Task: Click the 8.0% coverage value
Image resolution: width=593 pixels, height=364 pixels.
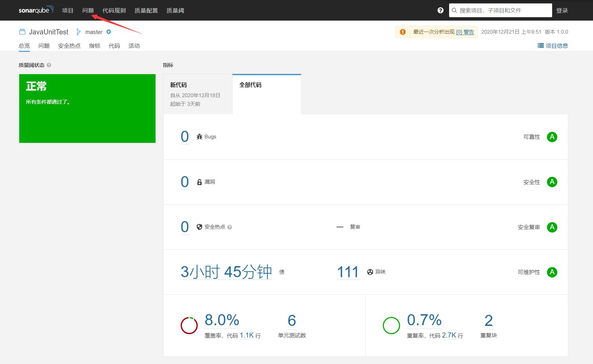Action: point(222,320)
